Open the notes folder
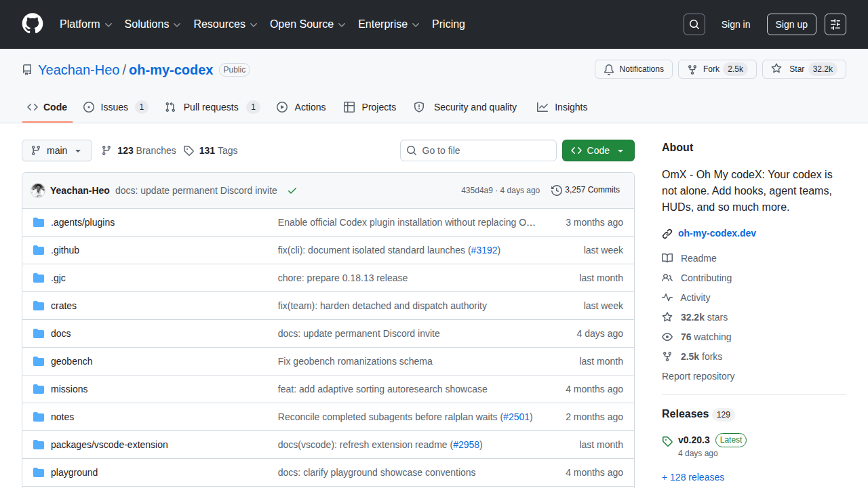 tap(62, 417)
